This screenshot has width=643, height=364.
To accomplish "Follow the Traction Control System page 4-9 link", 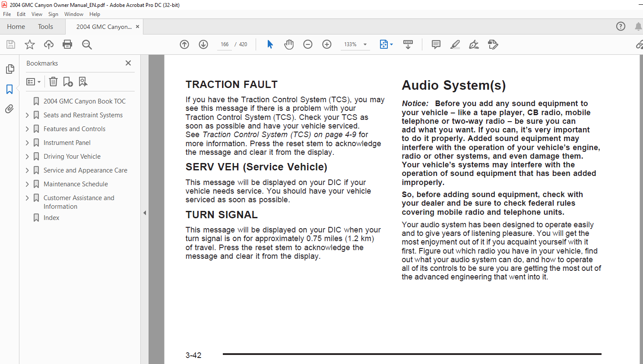I will (279, 135).
